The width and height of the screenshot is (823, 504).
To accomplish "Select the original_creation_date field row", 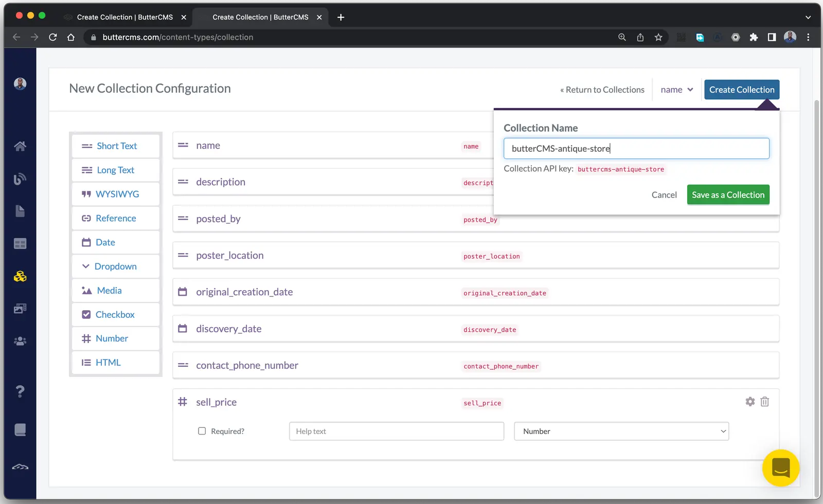I will tap(476, 292).
